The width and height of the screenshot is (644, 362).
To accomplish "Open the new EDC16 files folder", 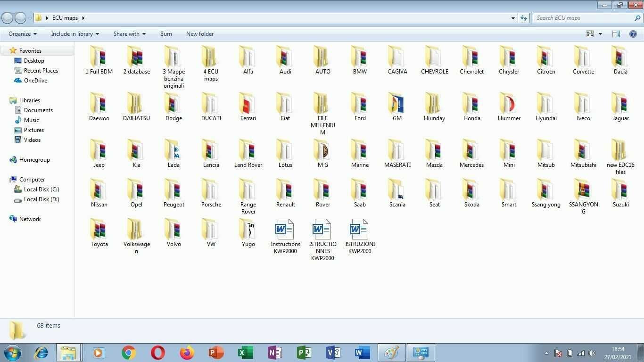I will (620, 157).
